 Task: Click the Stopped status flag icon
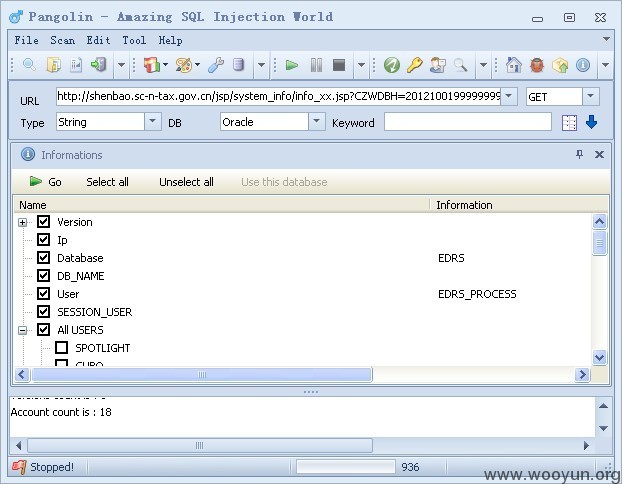pos(19,467)
